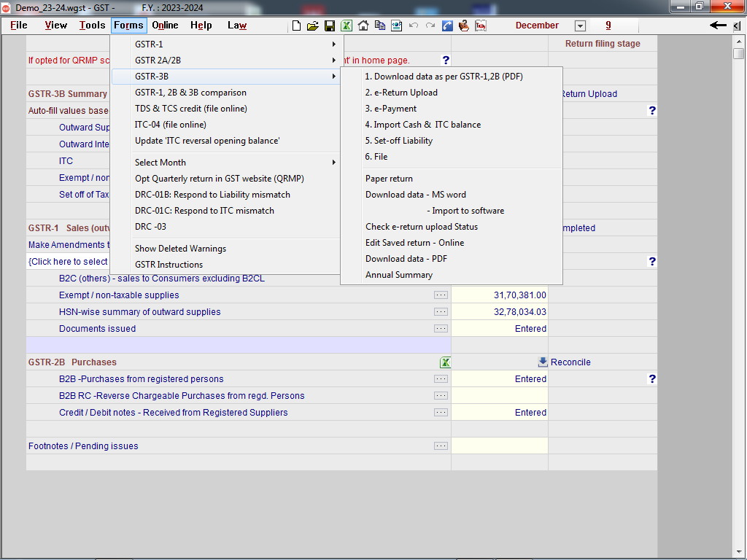Open the December month dropdown
The height and width of the screenshot is (560, 747).
(580, 26)
